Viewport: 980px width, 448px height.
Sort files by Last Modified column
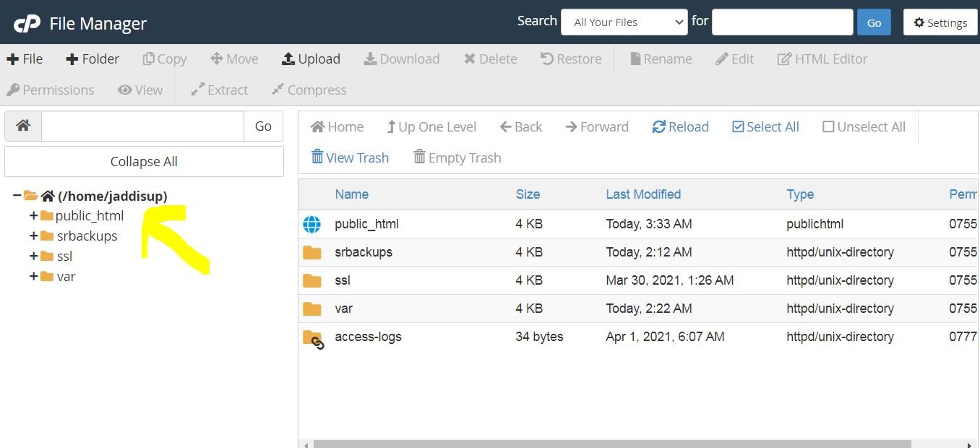[x=643, y=194]
